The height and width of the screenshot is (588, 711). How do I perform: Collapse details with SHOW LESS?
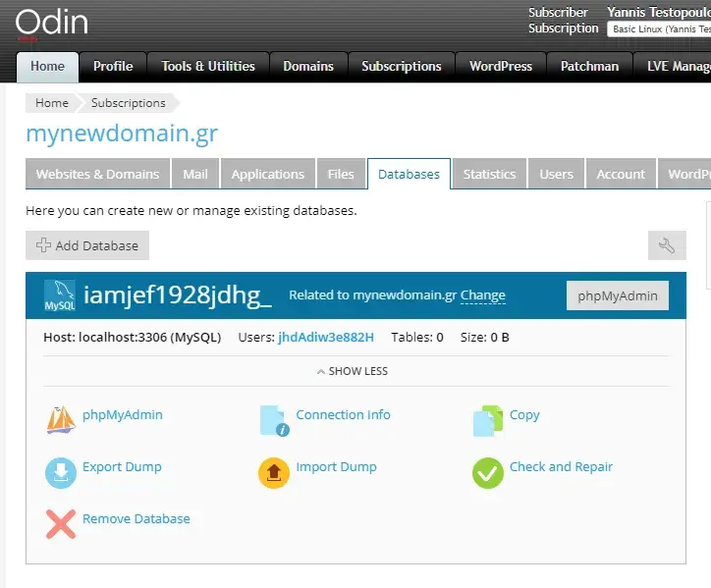tap(353, 371)
